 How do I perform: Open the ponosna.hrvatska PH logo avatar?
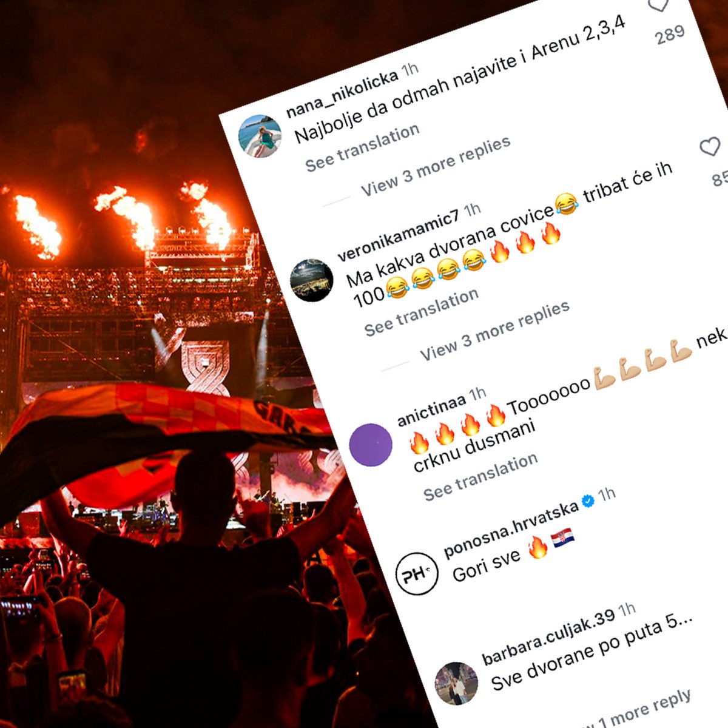(417, 573)
